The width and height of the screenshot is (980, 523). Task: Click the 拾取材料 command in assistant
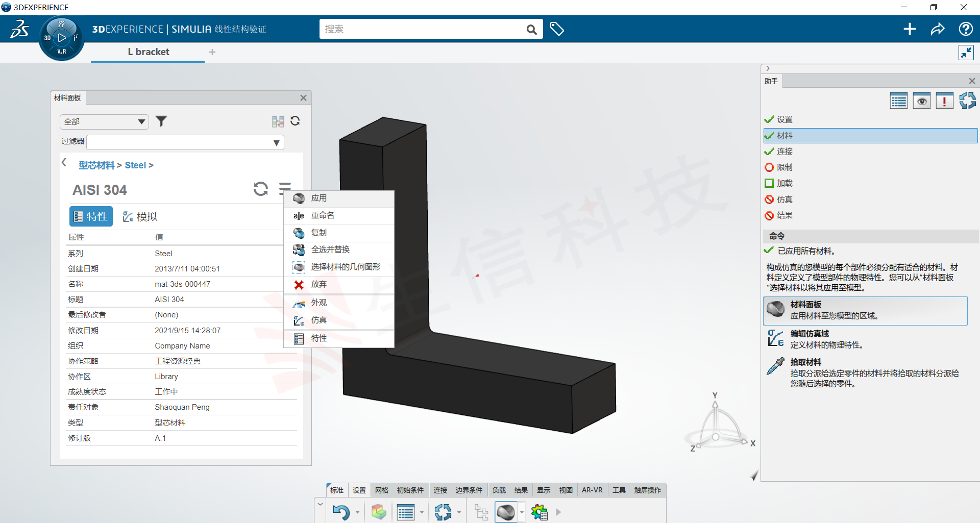click(865, 372)
